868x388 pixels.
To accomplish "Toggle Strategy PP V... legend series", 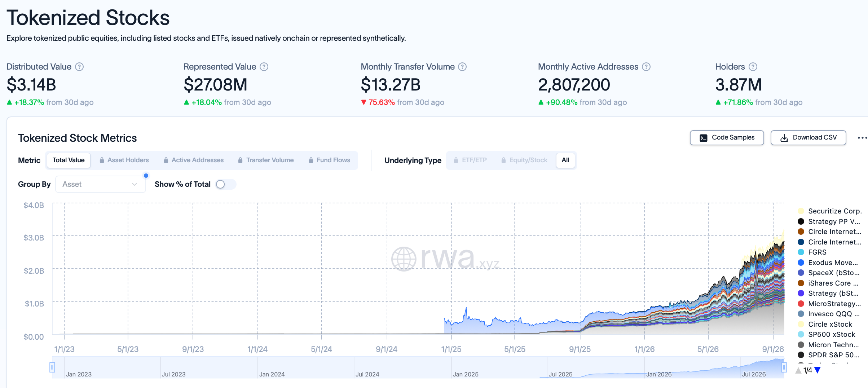I will pyautogui.click(x=829, y=221).
